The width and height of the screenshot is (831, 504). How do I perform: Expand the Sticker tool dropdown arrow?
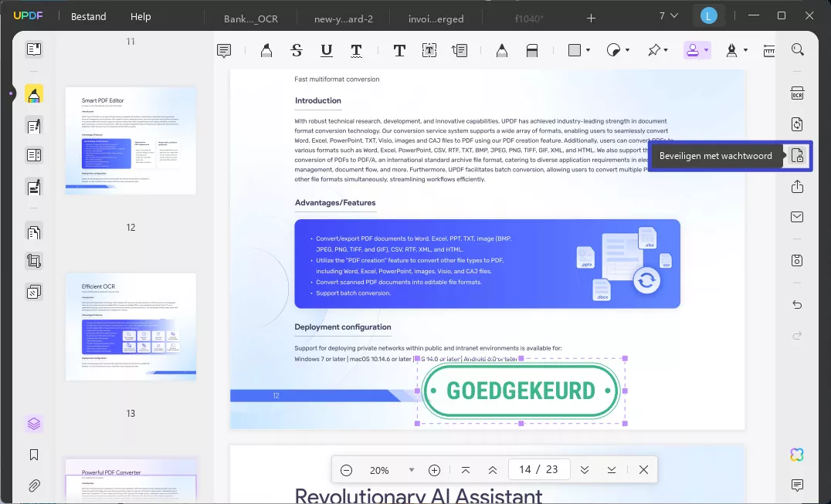pyautogui.click(x=627, y=50)
